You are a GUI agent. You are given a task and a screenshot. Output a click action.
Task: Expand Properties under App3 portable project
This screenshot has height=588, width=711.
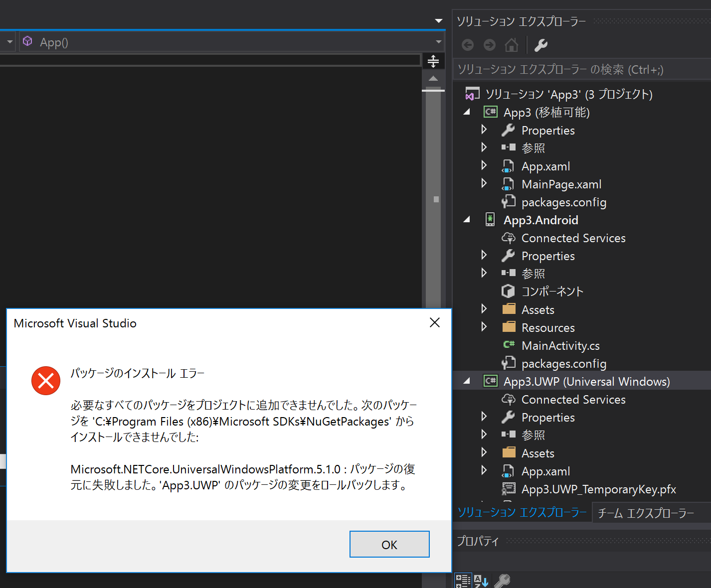(x=484, y=130)
